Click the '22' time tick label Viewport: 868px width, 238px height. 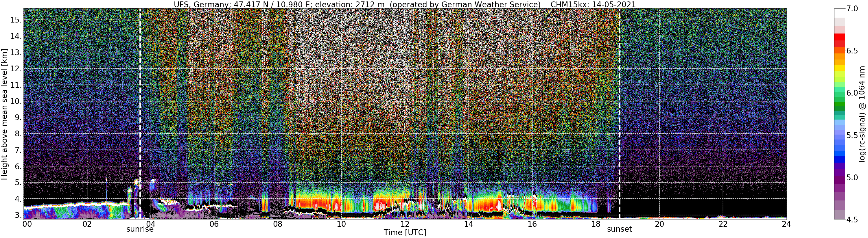[x=723, y=224]
